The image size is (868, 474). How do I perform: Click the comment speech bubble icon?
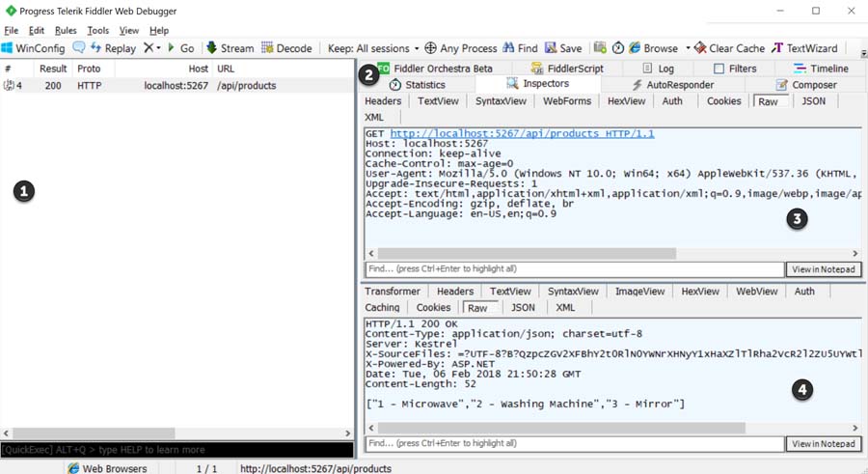(79, 48)
